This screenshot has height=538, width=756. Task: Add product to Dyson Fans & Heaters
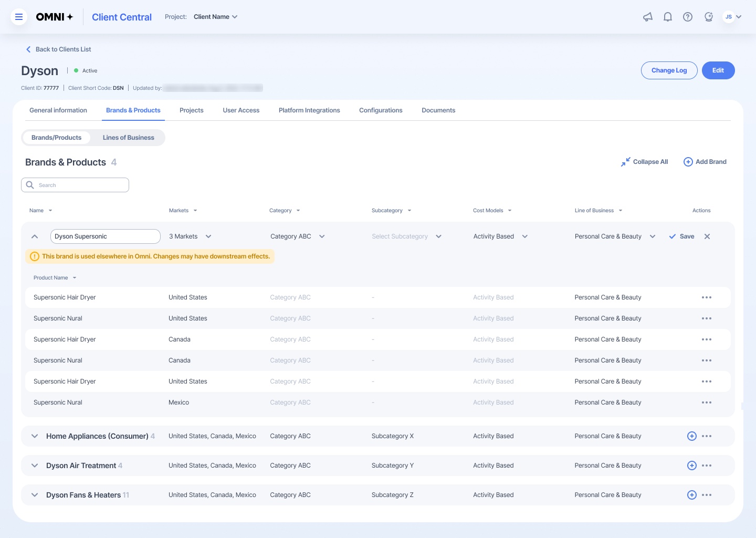(x=692, y=495)
